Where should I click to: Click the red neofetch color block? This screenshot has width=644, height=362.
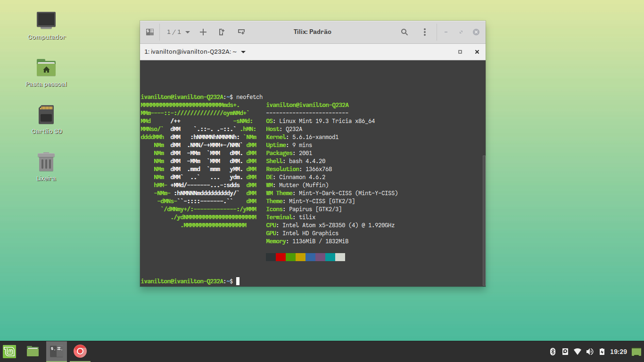coord(281,257)
